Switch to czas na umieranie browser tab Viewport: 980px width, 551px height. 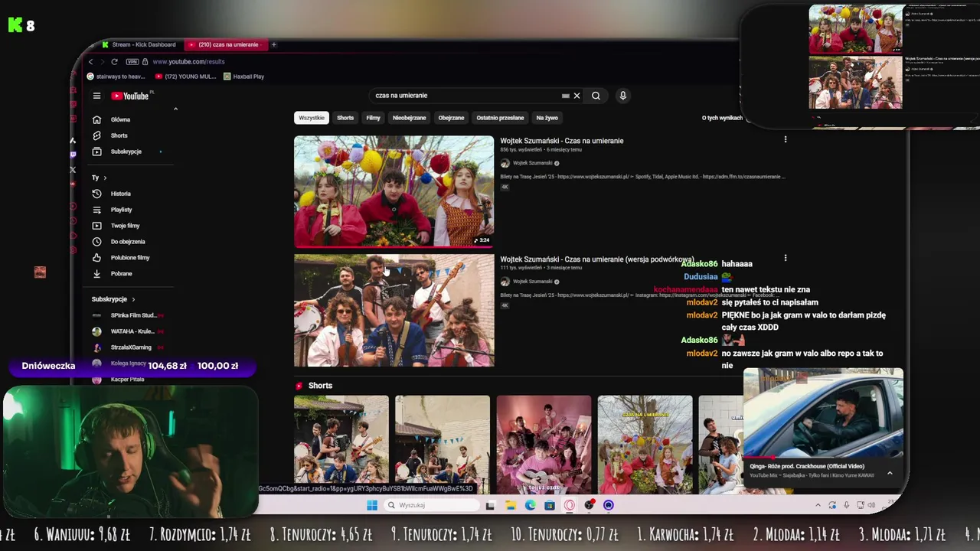[226, 44]
